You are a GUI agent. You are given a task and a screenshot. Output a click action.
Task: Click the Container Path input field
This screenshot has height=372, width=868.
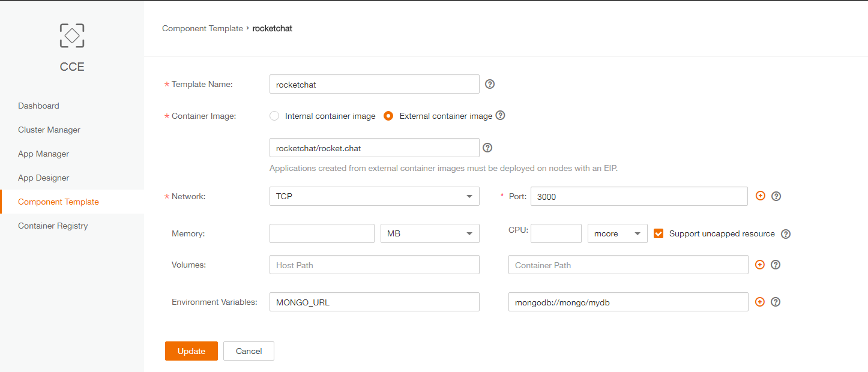click(x=628, y=265)
